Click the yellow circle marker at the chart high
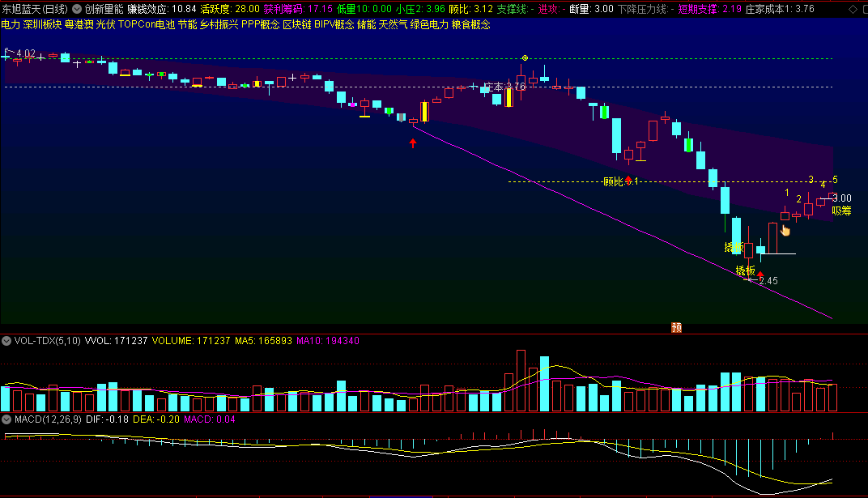The width and height of the screenshot is (868, 498). pos(525,57)
